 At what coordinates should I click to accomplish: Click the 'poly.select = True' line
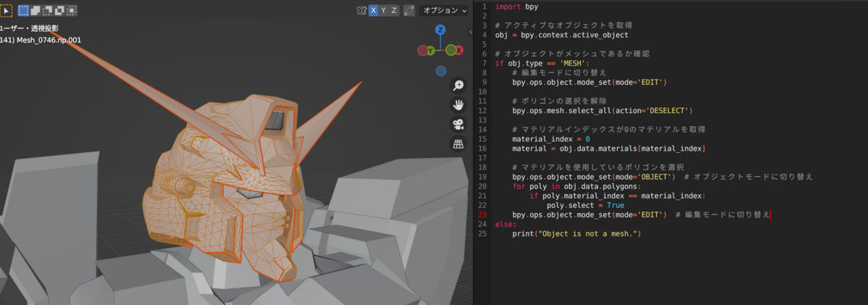(586, 204)
